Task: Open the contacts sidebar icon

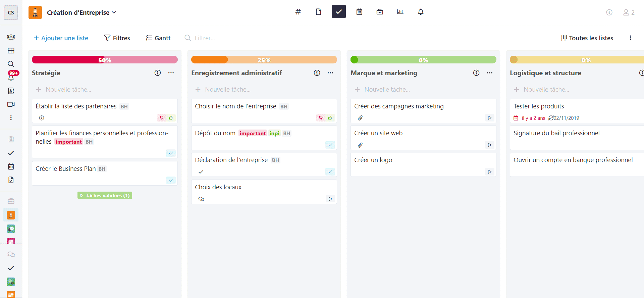Action: 11,91
